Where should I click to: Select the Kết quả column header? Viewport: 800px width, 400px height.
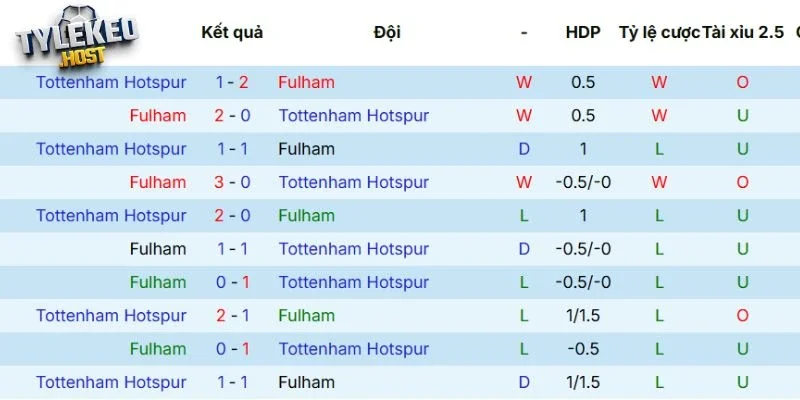(232, 32)
